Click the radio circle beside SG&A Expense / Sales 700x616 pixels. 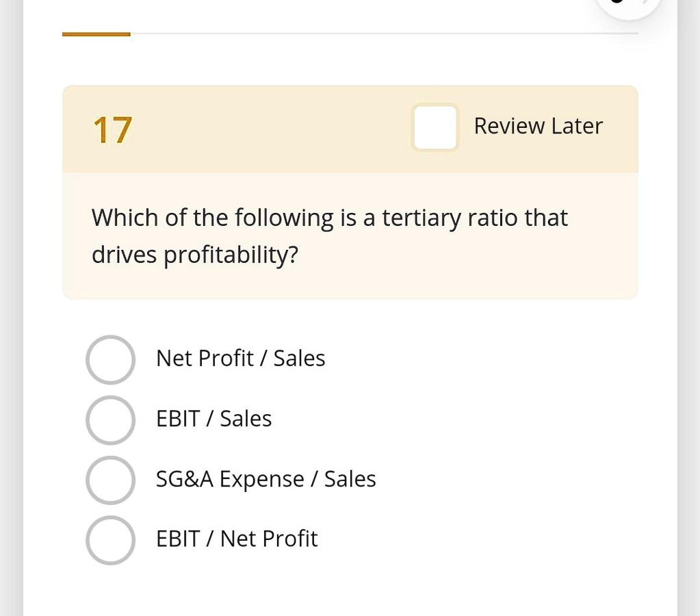[x=110, y=480]
